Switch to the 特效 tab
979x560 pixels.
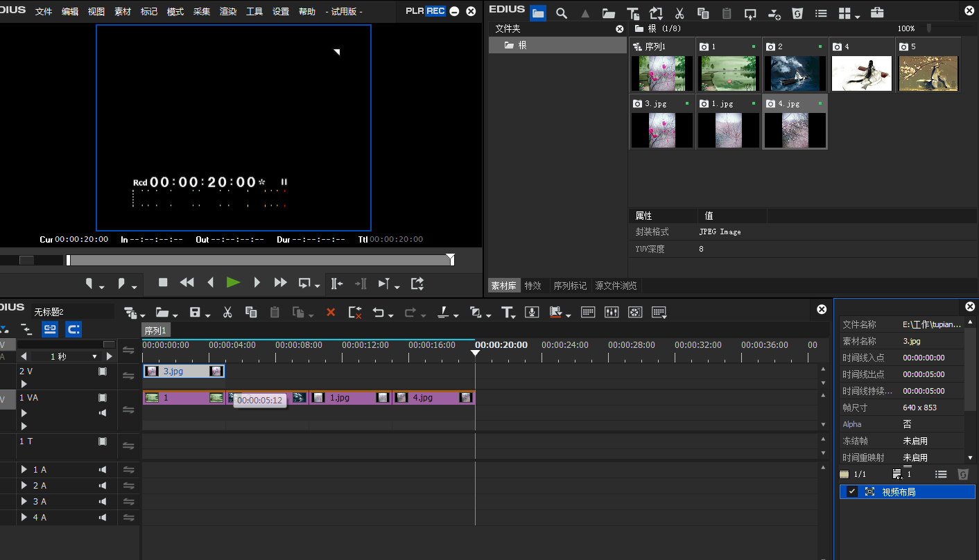click(532, 286)
